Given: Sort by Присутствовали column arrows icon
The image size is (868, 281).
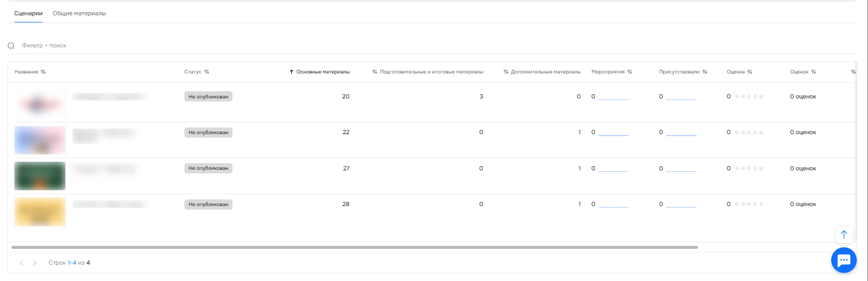Looking at the screenshot, I should point(705,72).
